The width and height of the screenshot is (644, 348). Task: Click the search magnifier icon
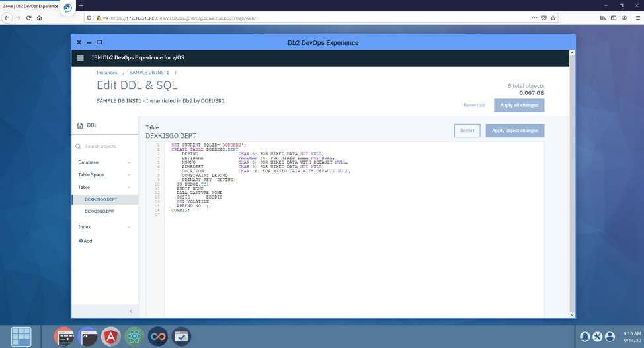pyautogui.click(x=79, y=147)
